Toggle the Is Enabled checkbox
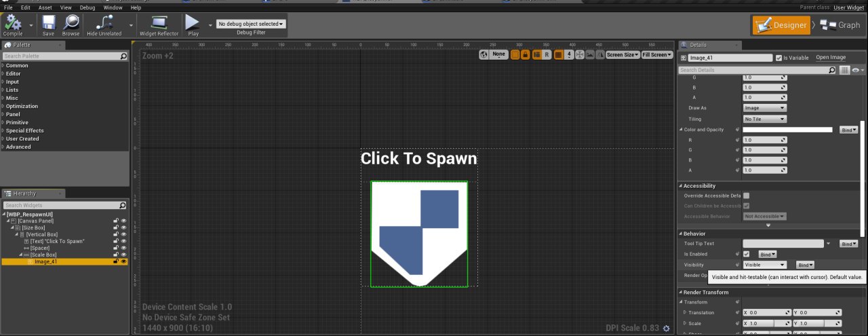The image size is (868, 336). [x=747, y=254]
